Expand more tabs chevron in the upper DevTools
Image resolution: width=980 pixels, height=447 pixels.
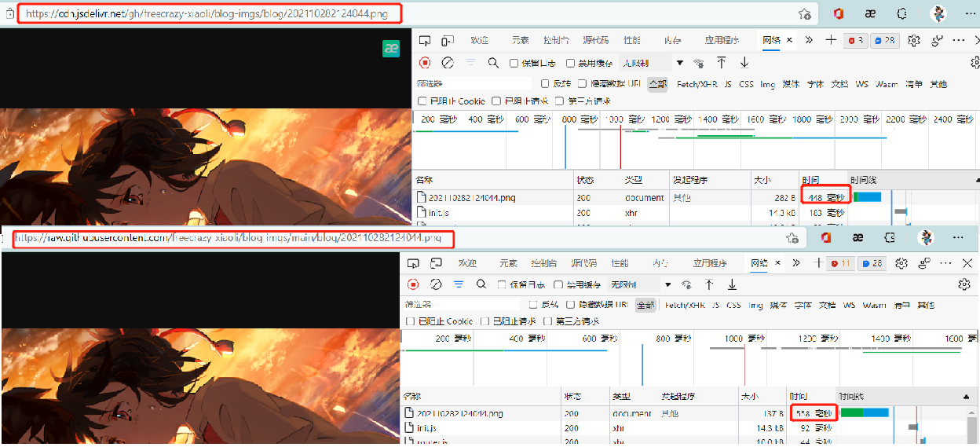(808, 40)
